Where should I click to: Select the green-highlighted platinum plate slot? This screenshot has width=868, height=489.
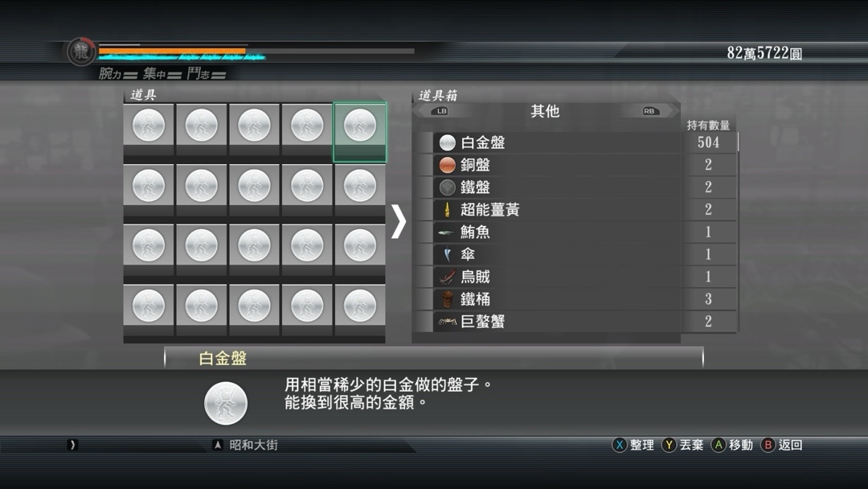click(x=360, y=132)
